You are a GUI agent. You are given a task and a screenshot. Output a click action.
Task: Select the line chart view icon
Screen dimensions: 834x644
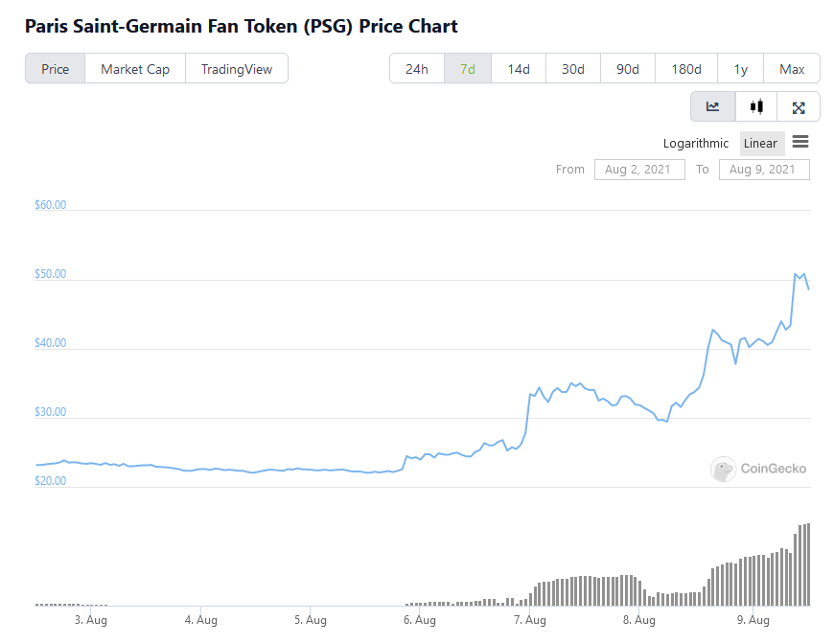pos(712,106)
